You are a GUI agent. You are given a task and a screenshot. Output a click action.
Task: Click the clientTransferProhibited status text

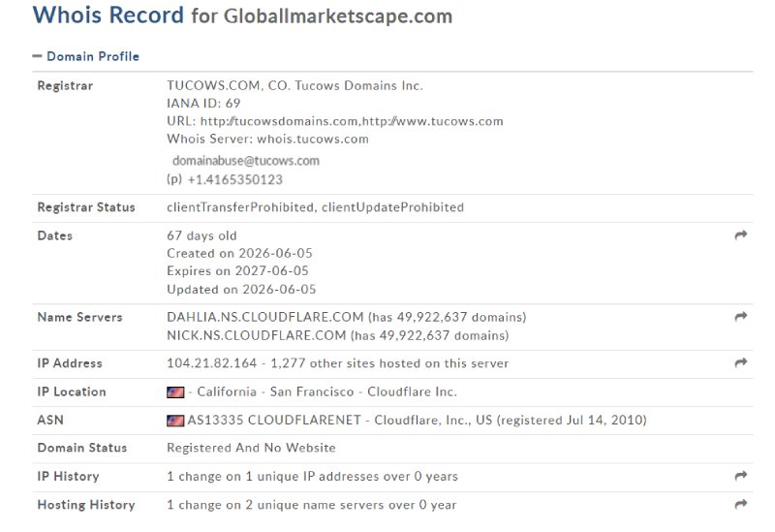pos(240,207)
